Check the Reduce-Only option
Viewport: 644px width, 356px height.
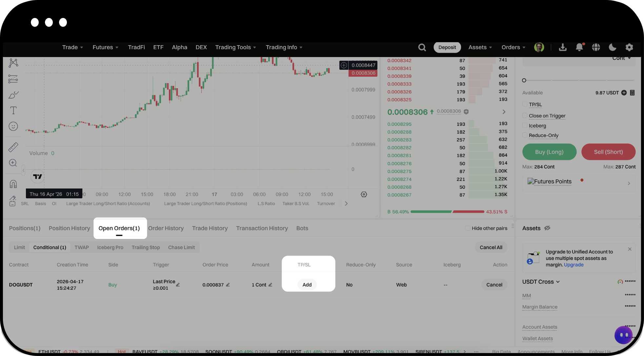(x=525, y=135)
